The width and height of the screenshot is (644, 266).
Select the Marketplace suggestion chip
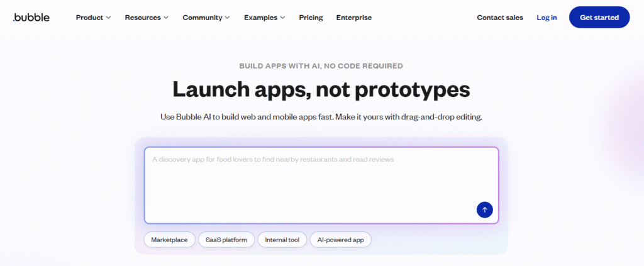point(169,240)
